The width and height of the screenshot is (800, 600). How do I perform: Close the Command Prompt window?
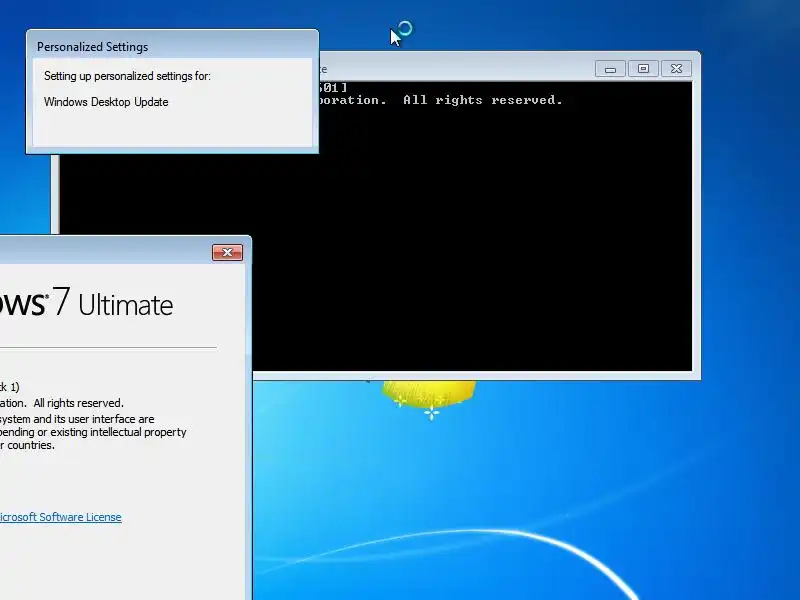pyautogui.click(x=677, y=69)
